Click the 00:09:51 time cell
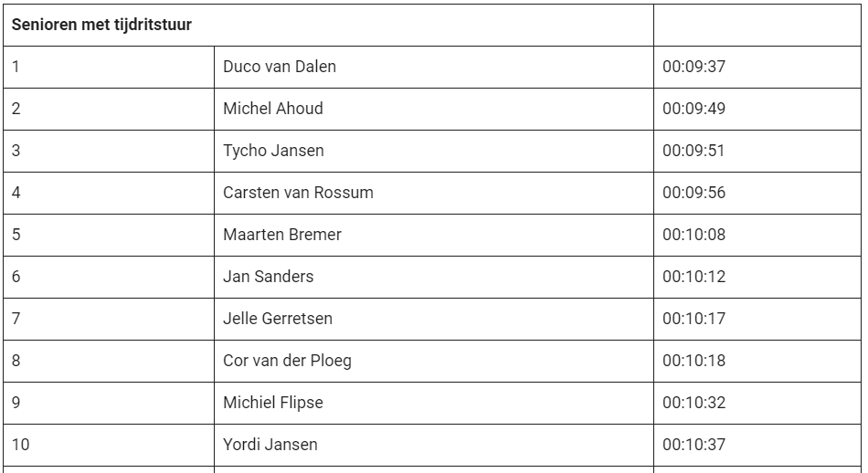The image size is (868, 473). click(x=693, y=151)
